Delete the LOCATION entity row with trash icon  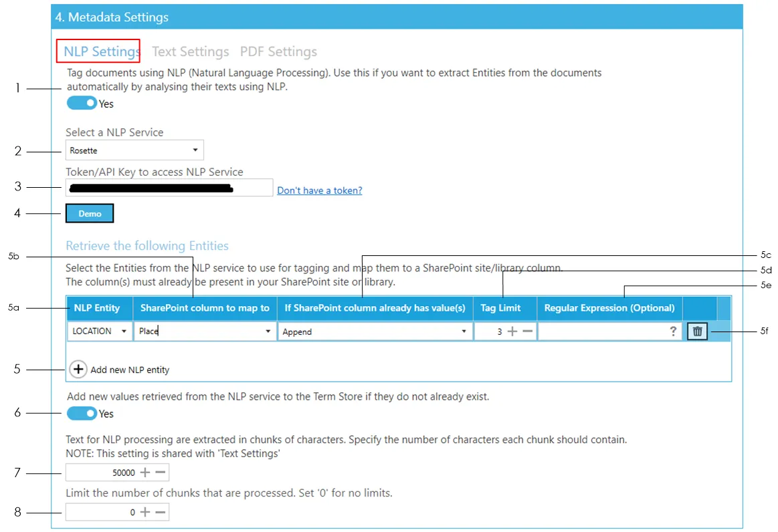(697, 331)
